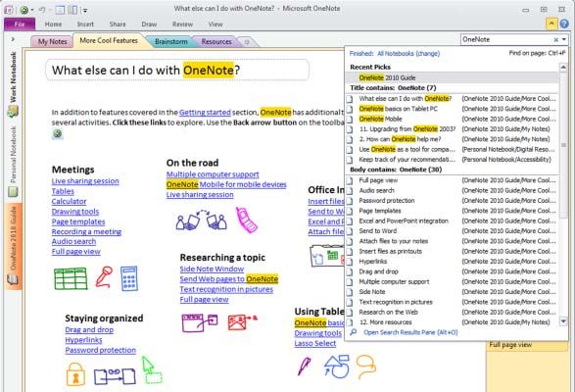The image size is (575, 392).
Task: Open the Draw ribbon tab
Action: (149, 24)
